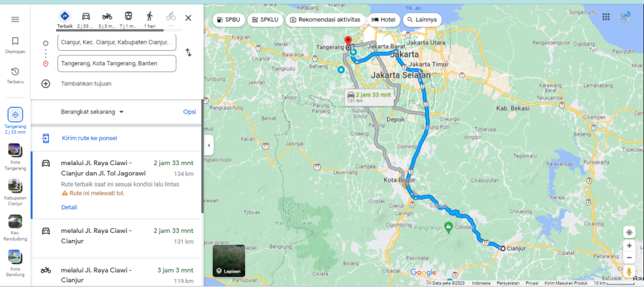The height and width of the screenshot is (287, 644).
Task: Add a stop with Tambahkan tujuan
Action: (86, 84)
